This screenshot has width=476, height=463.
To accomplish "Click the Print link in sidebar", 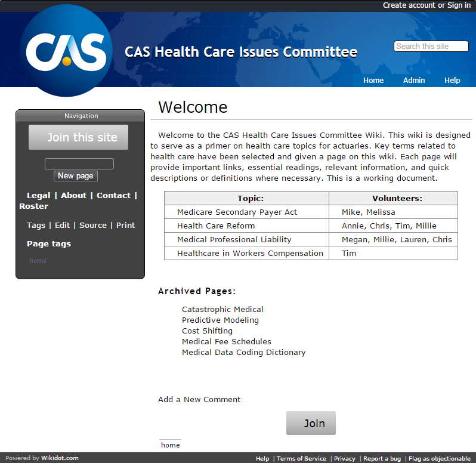I will (125, 226).
